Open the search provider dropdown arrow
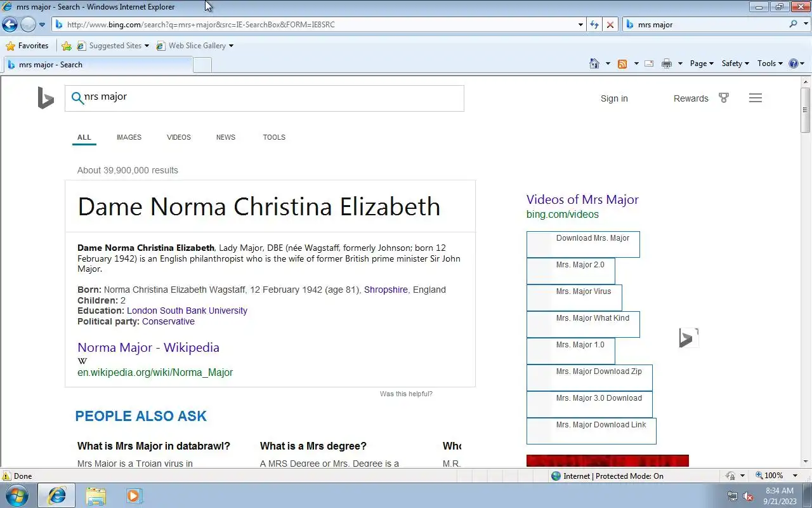 (804, 25)
